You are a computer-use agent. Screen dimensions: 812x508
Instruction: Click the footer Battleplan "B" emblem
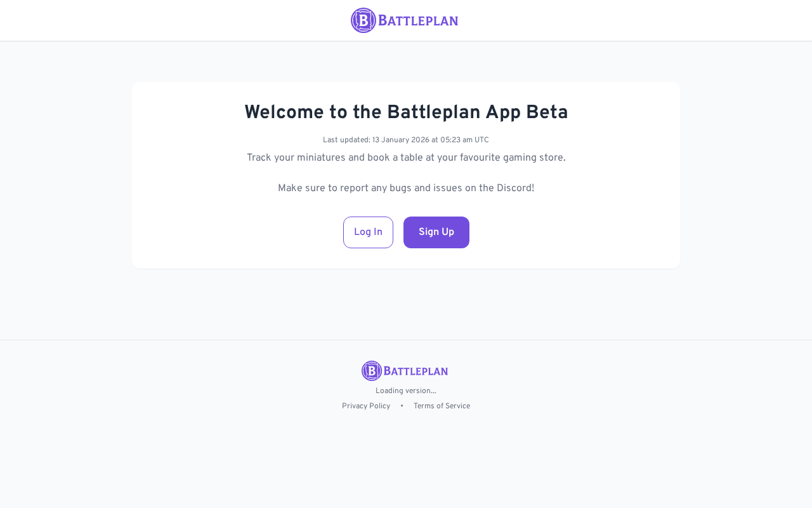pyautogui.click(x=372, y=371)
